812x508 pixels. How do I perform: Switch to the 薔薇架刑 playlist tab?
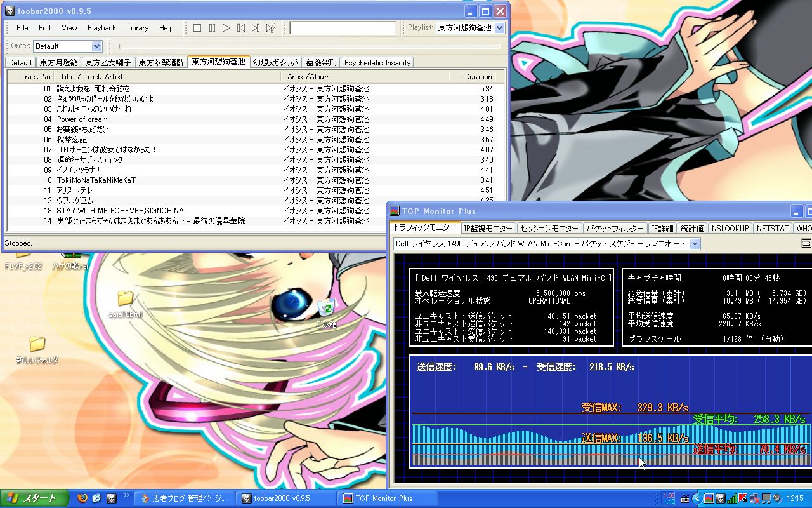pyautogui.click(x=321, y=62)
